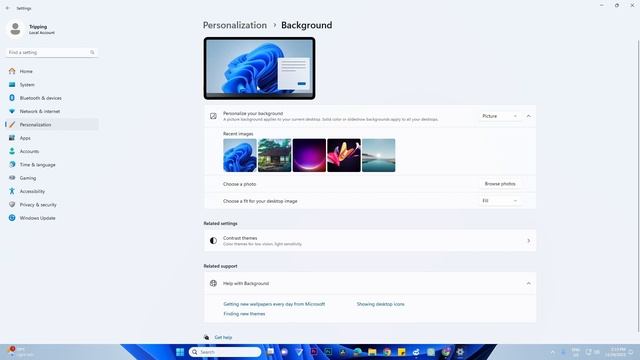The height and width of the screenshot is (360, 640).
Task: Click the Browse photos button
Action: click(500, 184)
